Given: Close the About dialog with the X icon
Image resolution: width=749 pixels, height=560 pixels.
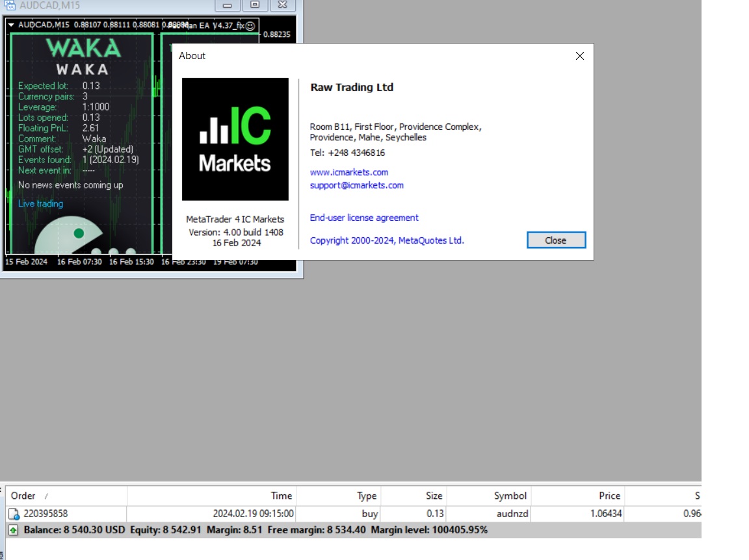Looking at the screenshot, I should [x=580, y=57].
